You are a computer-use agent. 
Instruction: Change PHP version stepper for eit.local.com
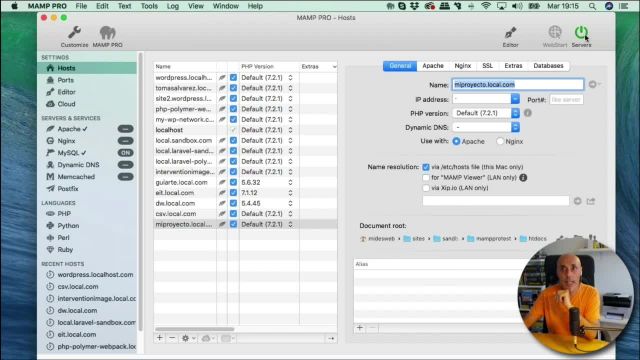pos(290,193)
